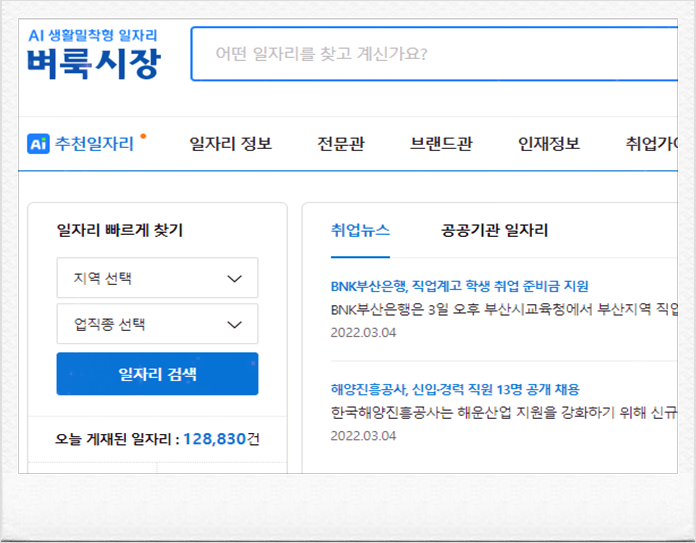Click the 한국해양진흥공사는 해운산업 summary text

coord(504,412)
